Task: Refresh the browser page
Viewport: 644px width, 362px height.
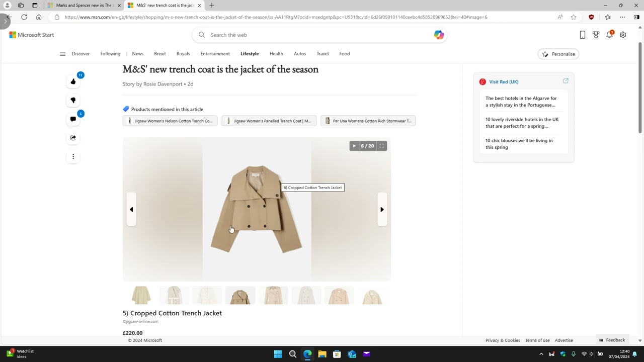Action: (24, 17)
